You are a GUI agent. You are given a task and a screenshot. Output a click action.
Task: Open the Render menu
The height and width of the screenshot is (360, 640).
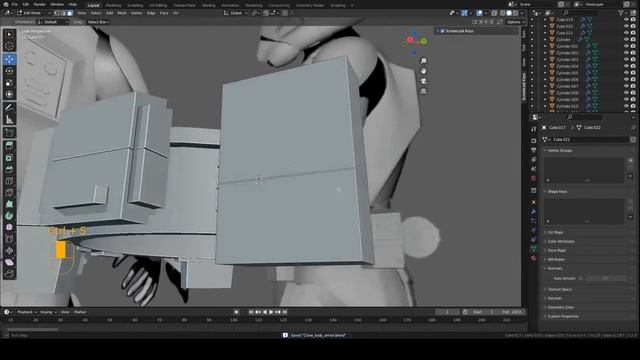pyautogui.click(x=40, y=4)
